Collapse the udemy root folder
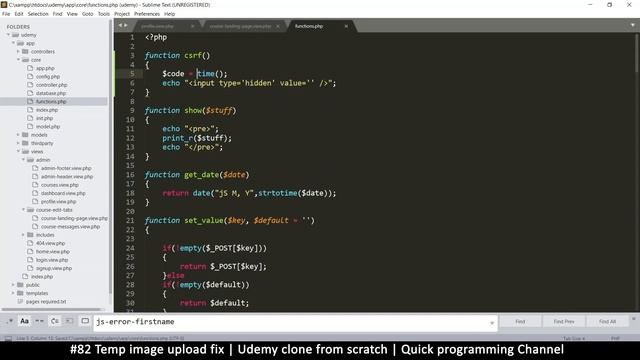This screenshot has width=640, height=360. [8, 35]
